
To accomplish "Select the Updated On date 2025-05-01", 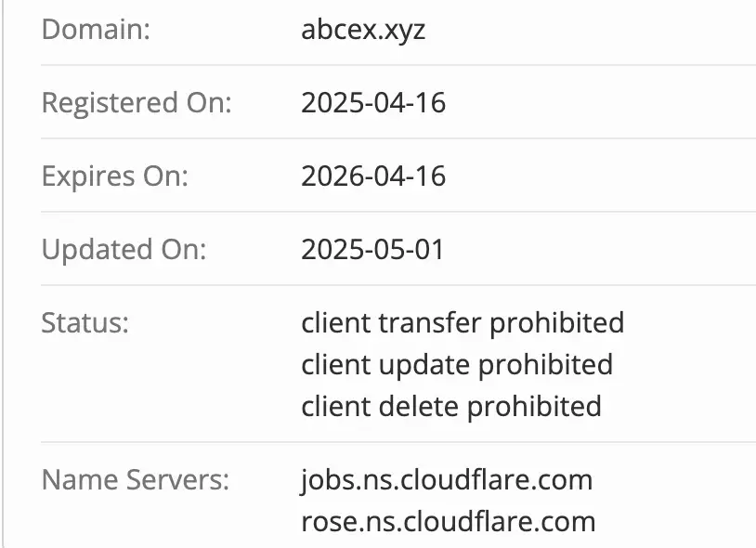I will click(372, 250).
